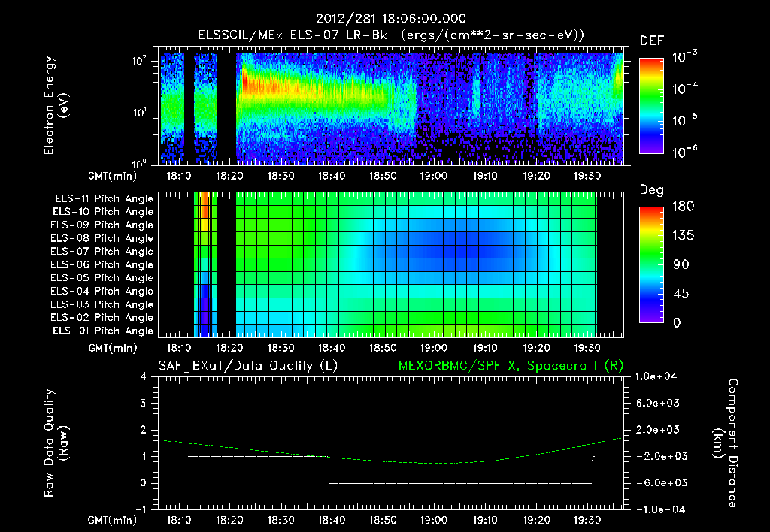Click the GMT(min) label under the data quality plot

(113, 520)
